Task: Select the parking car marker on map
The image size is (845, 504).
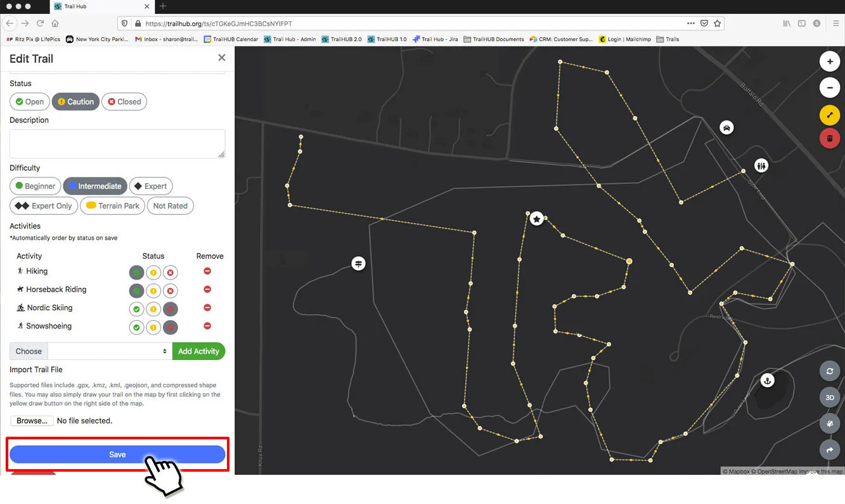Action: point(726,127)
